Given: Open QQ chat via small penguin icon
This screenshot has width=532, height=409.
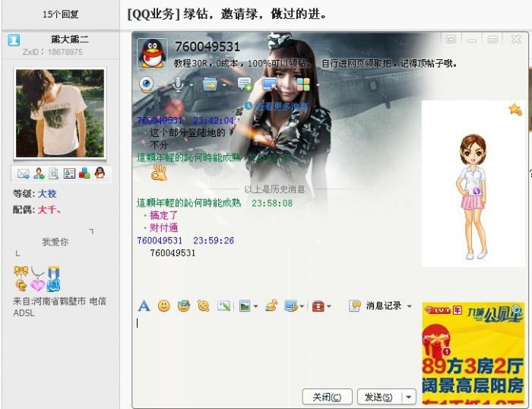Looking at the screenshot, I should (100, 173).
